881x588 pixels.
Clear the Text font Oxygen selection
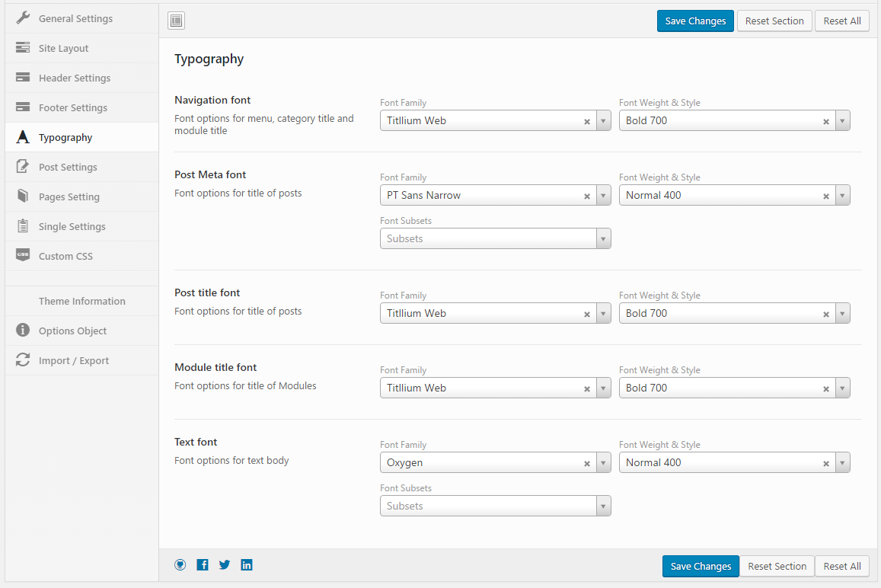pos(586,463)
